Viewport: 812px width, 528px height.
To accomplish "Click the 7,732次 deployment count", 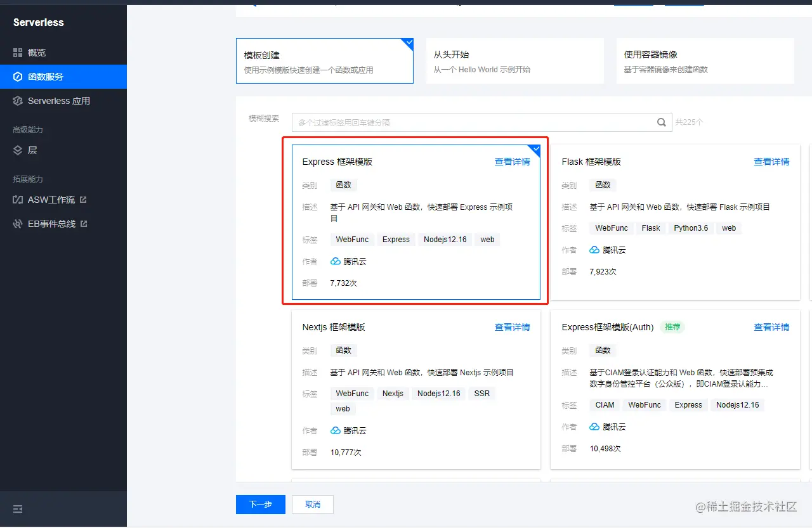I will (x=344, y=283).
